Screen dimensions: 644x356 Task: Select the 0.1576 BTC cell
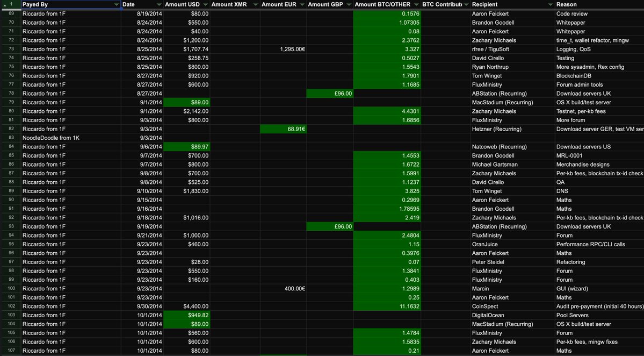[387, 13]
